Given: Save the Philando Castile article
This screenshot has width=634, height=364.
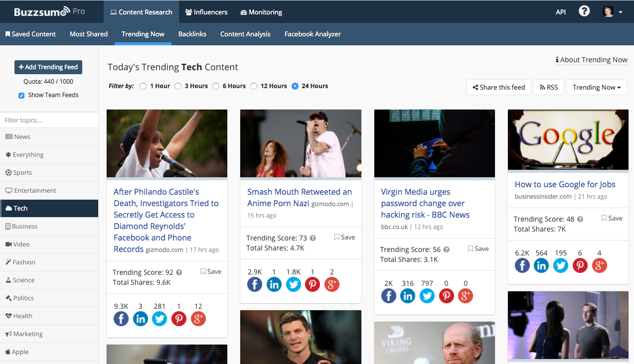Looking at the screenshot, I should click(211, 271).
